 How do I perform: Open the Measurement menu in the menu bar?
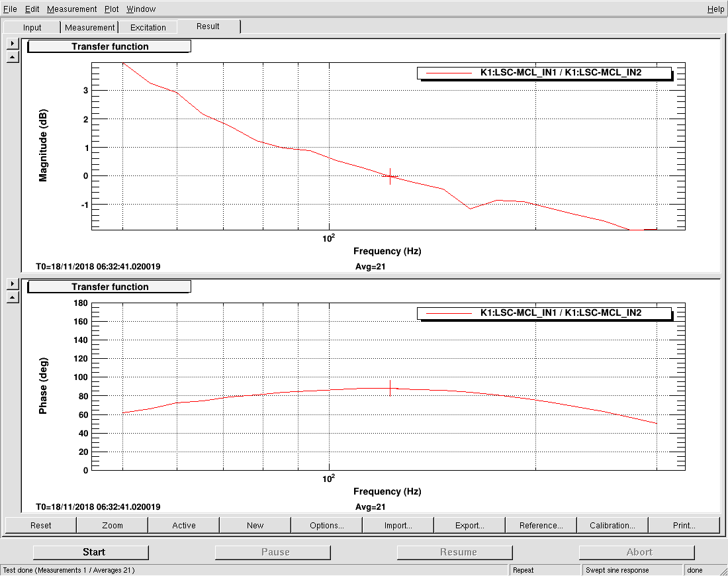pyautogui.click(x=72, y=9)
